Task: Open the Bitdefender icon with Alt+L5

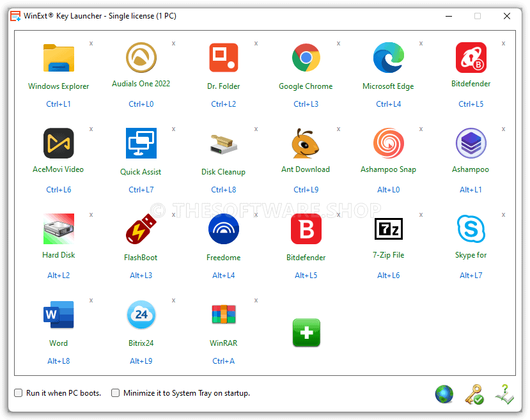Action: coord(306,229)
